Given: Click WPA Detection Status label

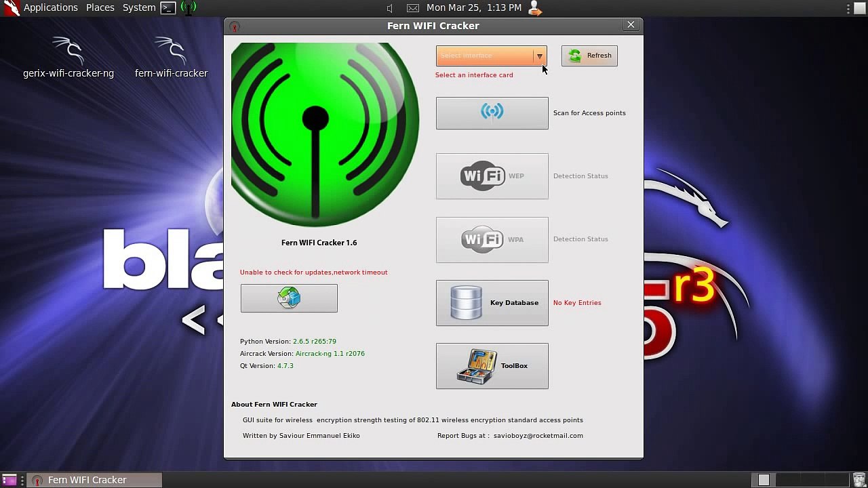Looking at the screenshot, I should tap(580, 239).
